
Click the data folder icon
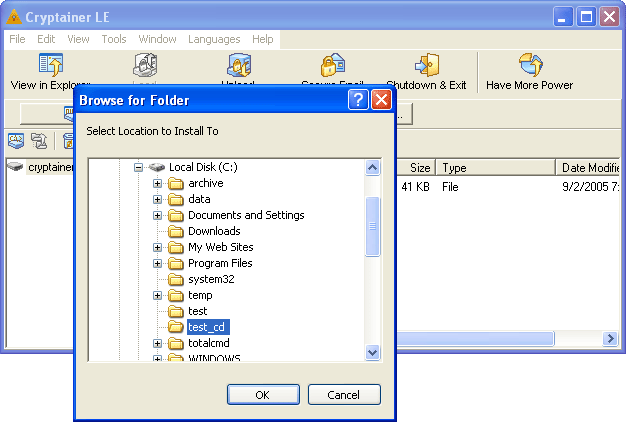(176, 200)
